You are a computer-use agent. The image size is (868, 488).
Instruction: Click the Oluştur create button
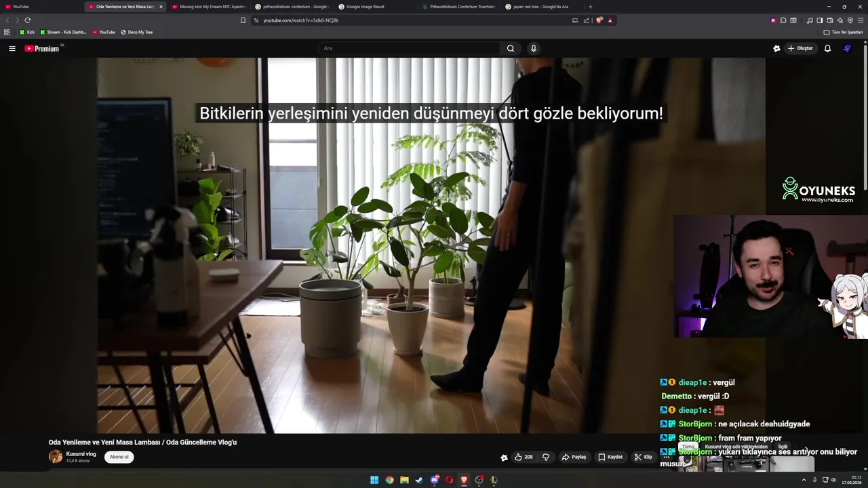pyautogui.click(x=800, y=48)
